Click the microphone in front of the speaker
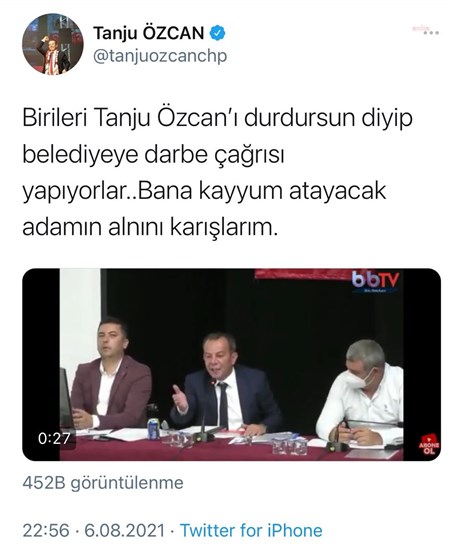The width and height of the screenshot is (455, 550). point(205,409)
